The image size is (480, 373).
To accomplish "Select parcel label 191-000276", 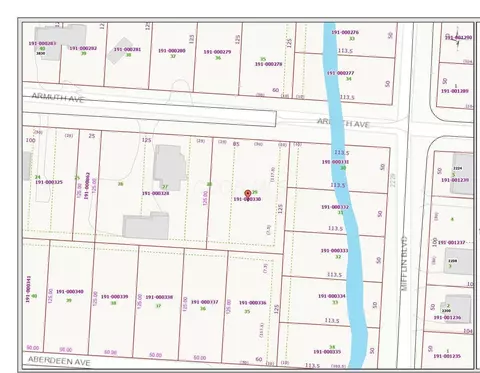I will pyautogui.click(x=345, y=32).
